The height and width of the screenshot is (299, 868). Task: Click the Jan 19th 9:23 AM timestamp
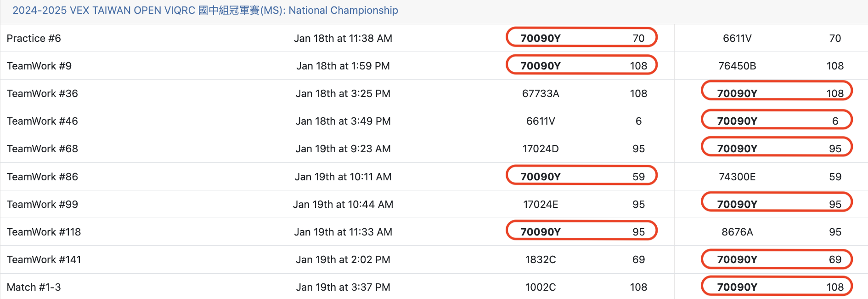coord(343,149)
